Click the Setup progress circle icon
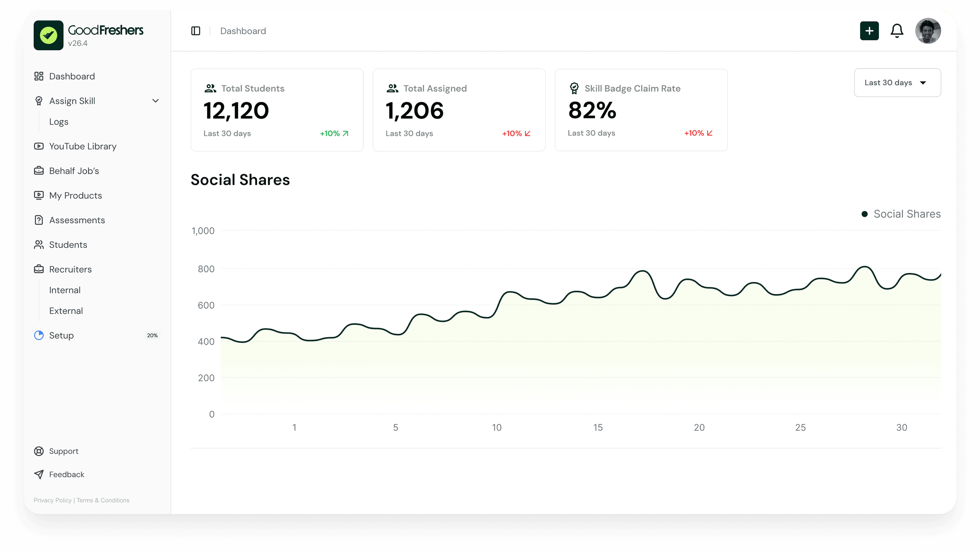 [39, 335]
